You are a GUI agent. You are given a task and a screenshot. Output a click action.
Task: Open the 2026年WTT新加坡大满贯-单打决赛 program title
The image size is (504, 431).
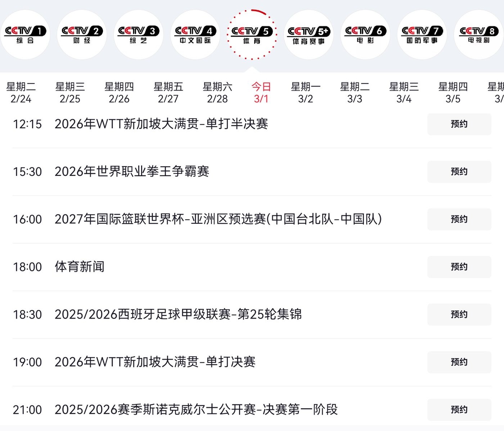[x=155, y=362]
